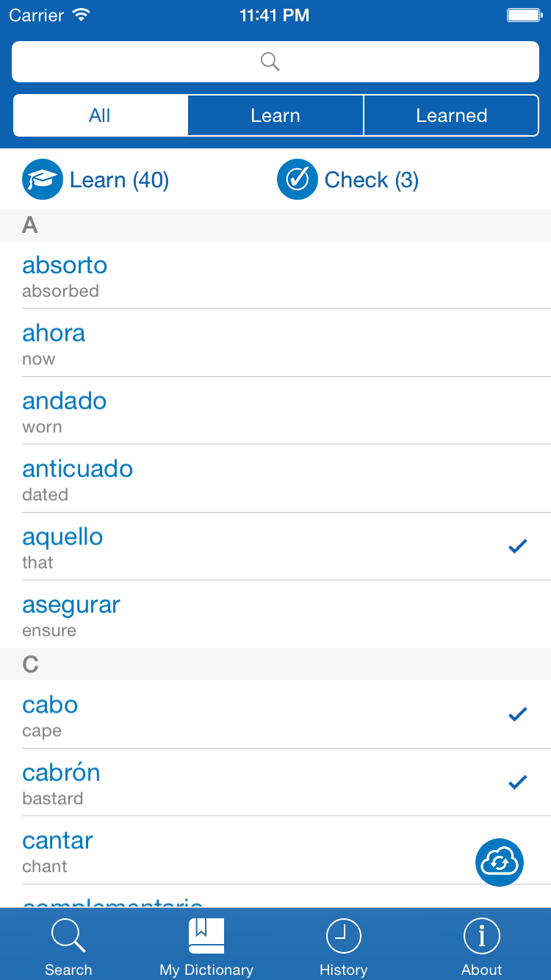Switch to the Learn filter tab
Image resolution: width=551 pixels, height=980 pixels.
[275, 115]
